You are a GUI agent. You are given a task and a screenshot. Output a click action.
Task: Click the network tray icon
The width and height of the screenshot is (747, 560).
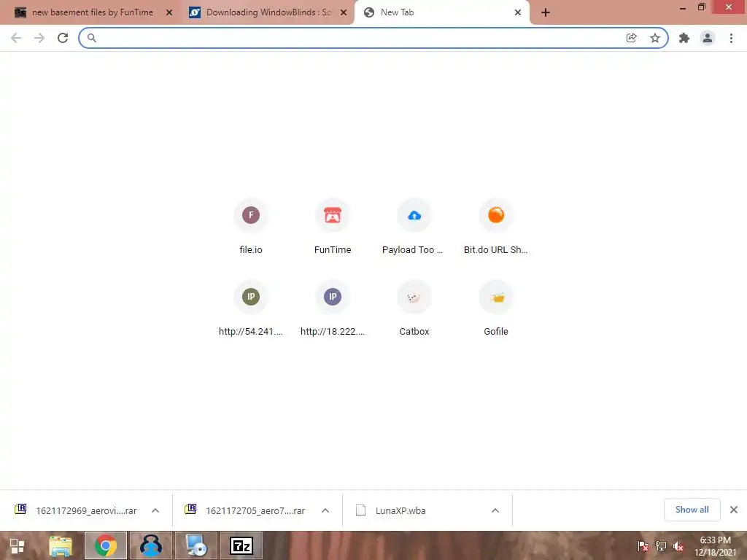coord(661,546)
